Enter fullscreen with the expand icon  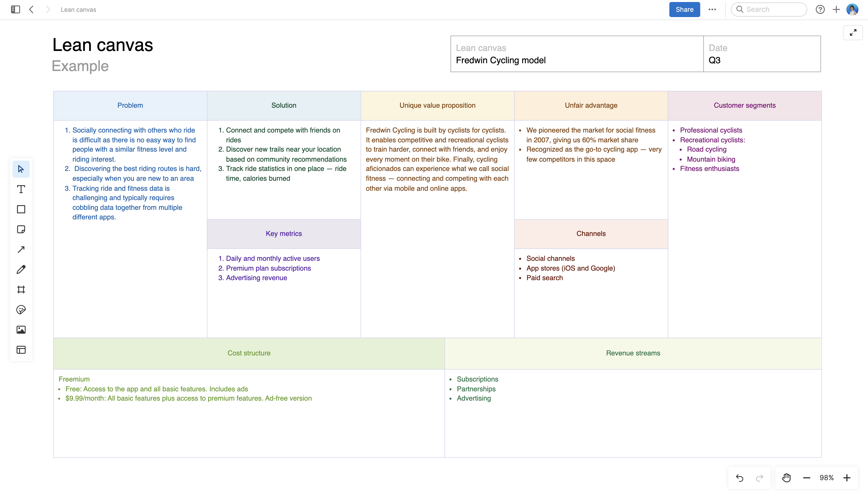853,33
